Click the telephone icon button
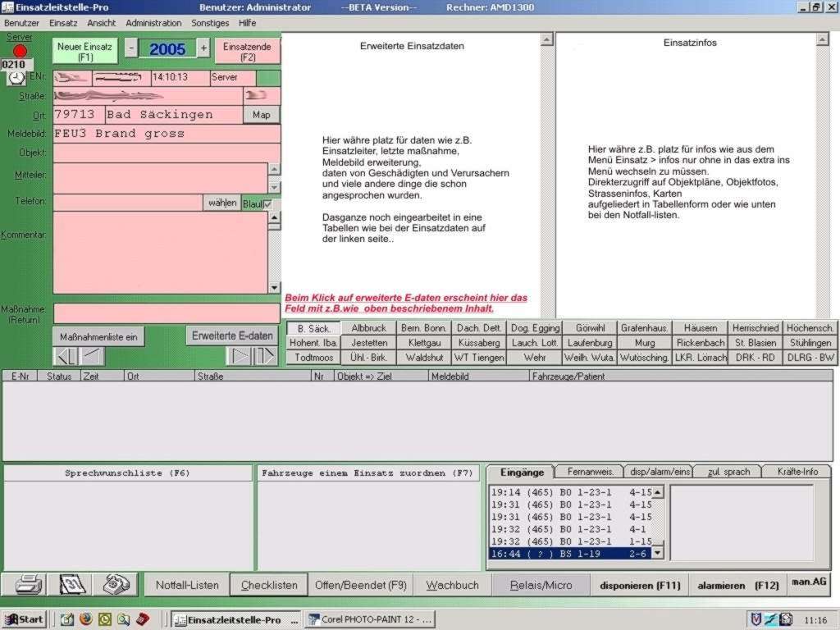Screen dimensions: 840x630 [115, 584]
